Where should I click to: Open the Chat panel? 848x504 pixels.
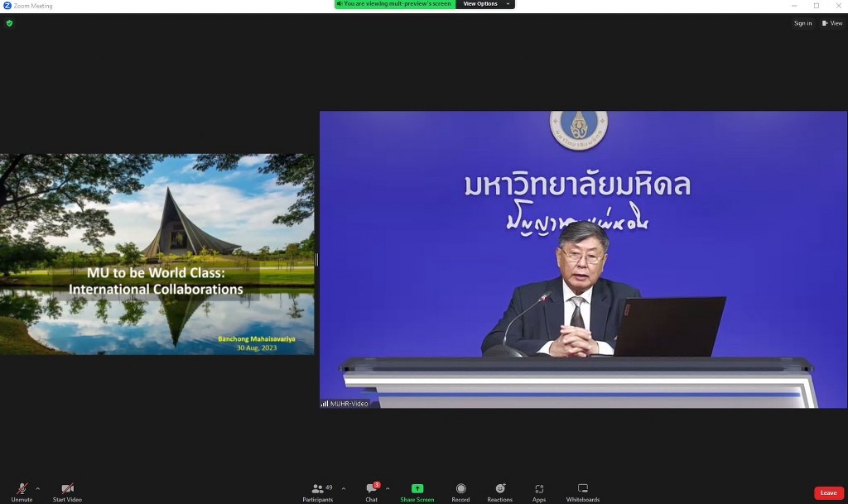tap(371, 489)
